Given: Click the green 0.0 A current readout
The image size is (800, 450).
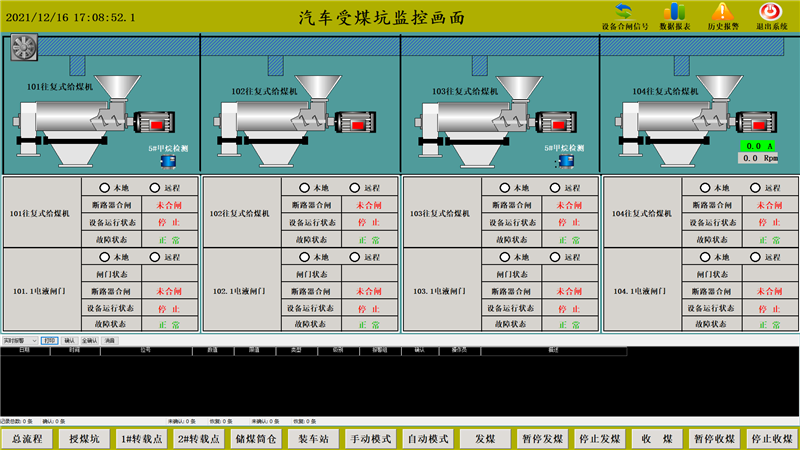Looking at the screenshot, I should pos(758,145).
